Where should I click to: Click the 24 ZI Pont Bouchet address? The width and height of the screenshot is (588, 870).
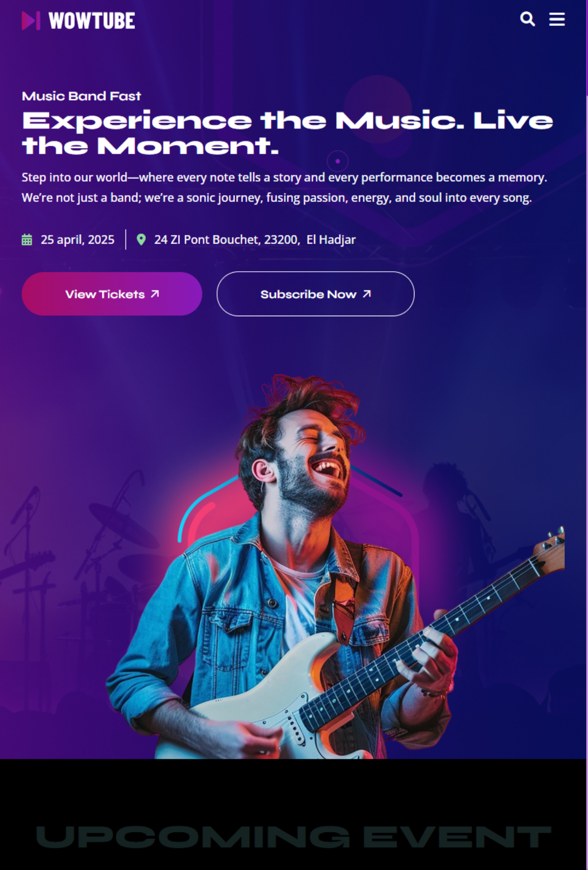click(255, 240)
